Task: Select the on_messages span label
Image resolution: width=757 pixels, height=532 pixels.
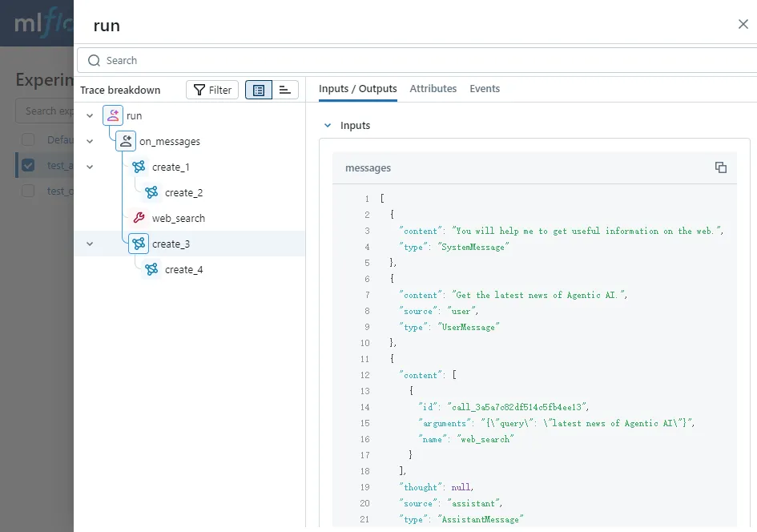Action: [170, 142]
